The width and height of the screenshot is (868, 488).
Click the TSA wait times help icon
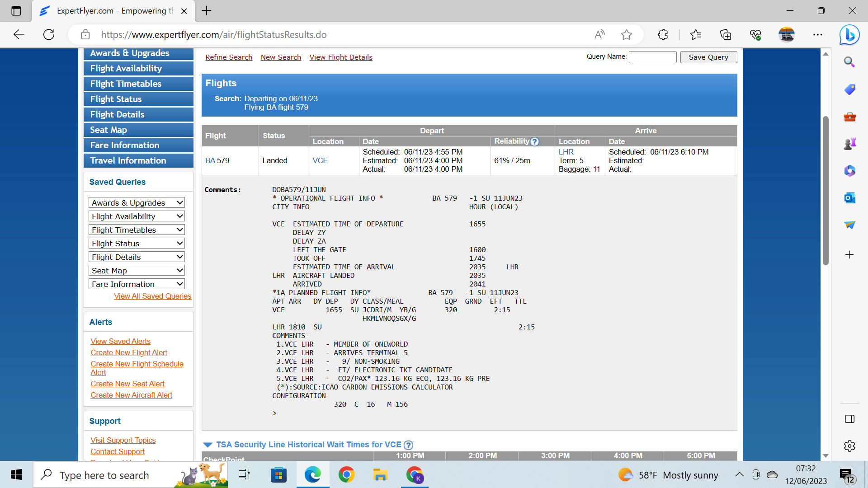408,445
